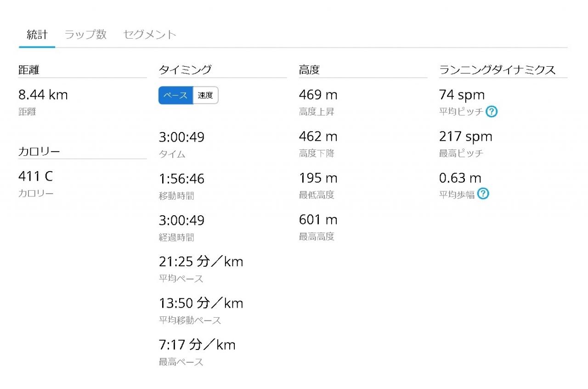The width and height of the screenshot is (588, 389).
Task: Click the タイミング section heading
Action: 185,70
